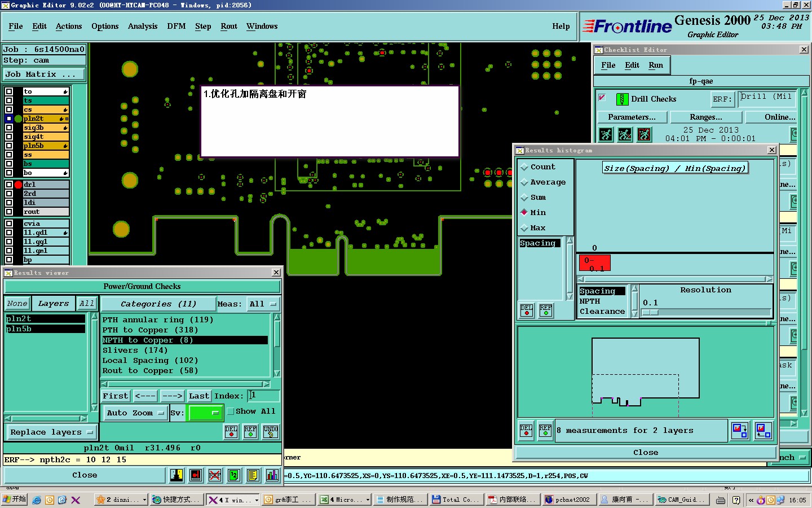
Task: Click REF icon under the Spacing list in histogram
Action: 546,310
